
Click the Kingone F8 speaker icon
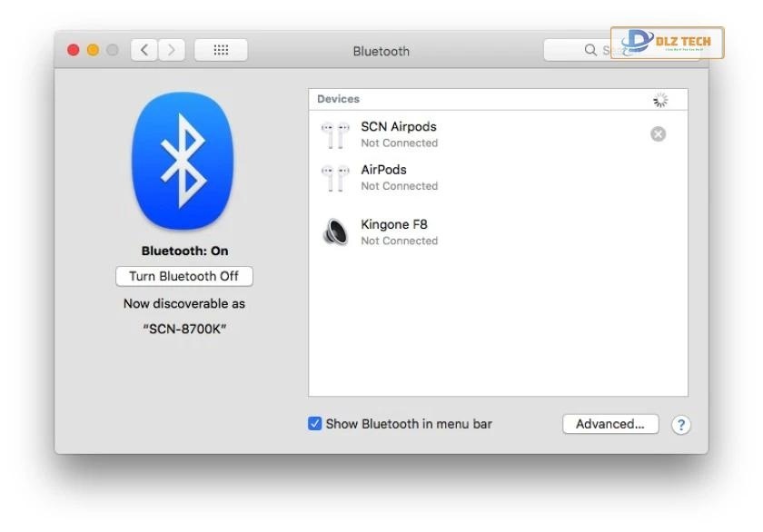(334, 232)
